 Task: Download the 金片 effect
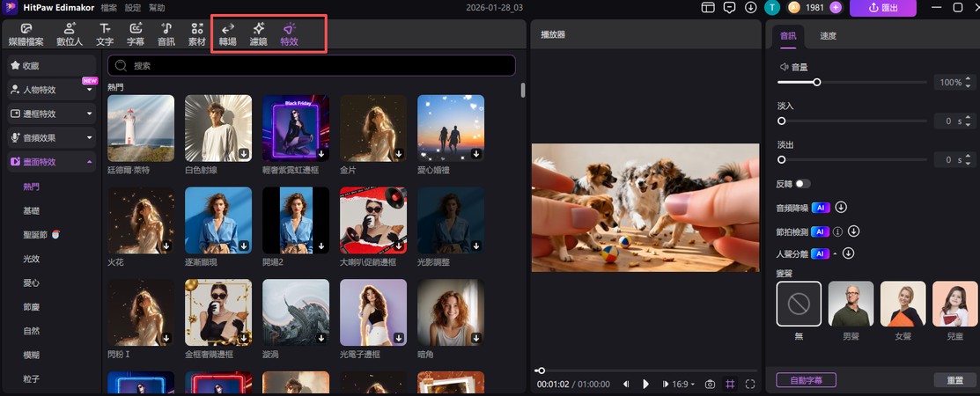coord(399,154)
